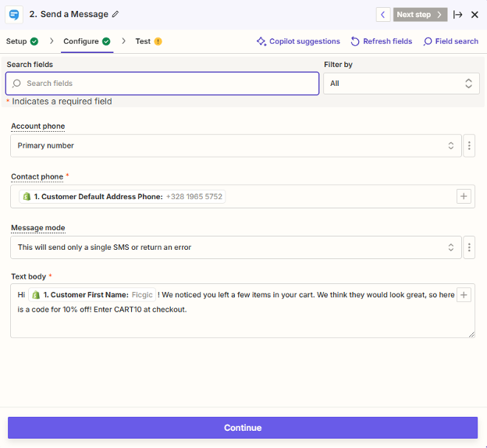This screenshot has height=448, width=487.
Task: Insert data into Text body field
Action: [464, 295]
